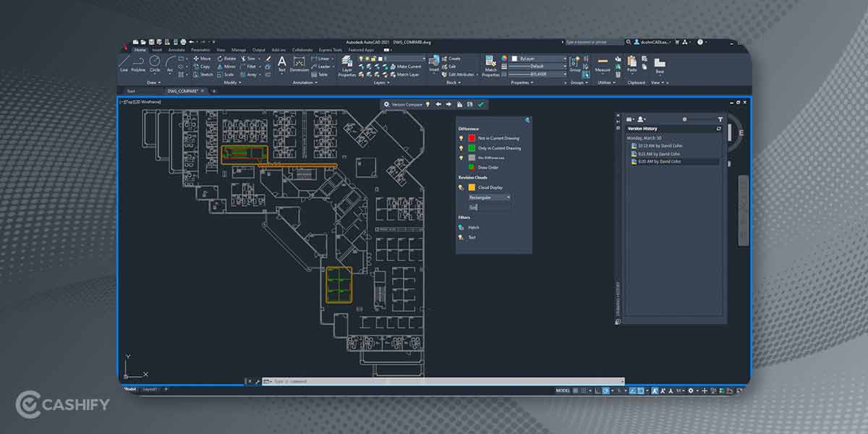Viewport: 868px width, 434px height.
Task: Expand the Draw panel options
Action: [153, 82]
